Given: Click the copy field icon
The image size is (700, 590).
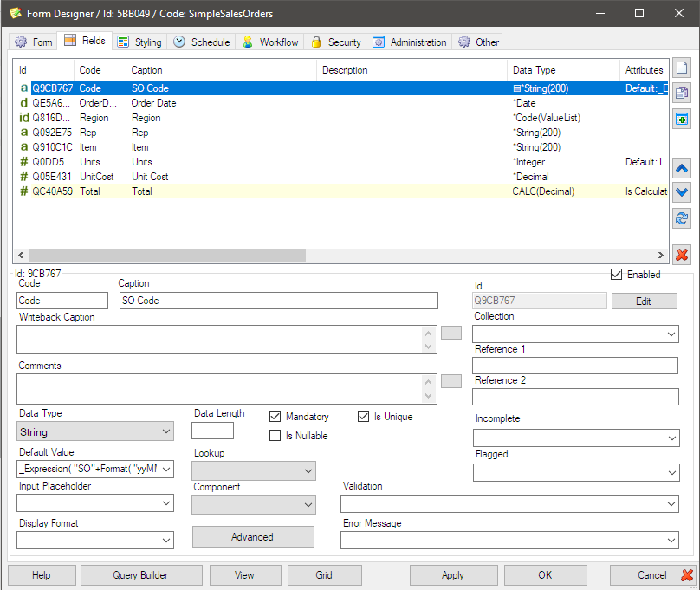Looking at the screenshot, I should pyautogui.click(x=682, y=94).
